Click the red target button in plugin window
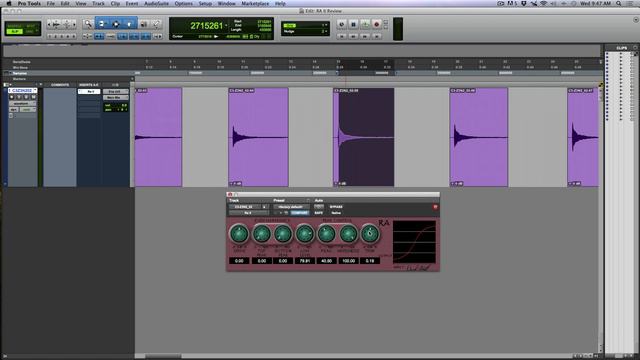640x360 pixels. point(436,207)
